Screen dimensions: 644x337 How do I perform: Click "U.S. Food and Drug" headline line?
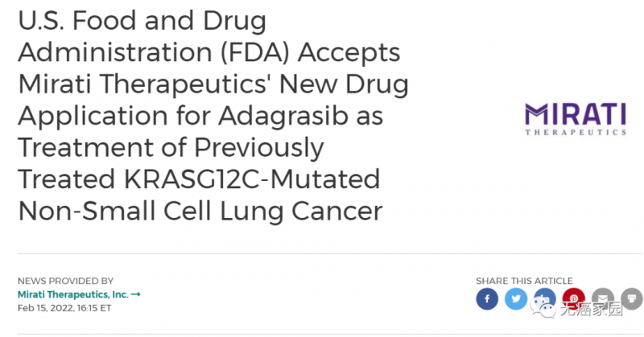click(x=142, y=22)
